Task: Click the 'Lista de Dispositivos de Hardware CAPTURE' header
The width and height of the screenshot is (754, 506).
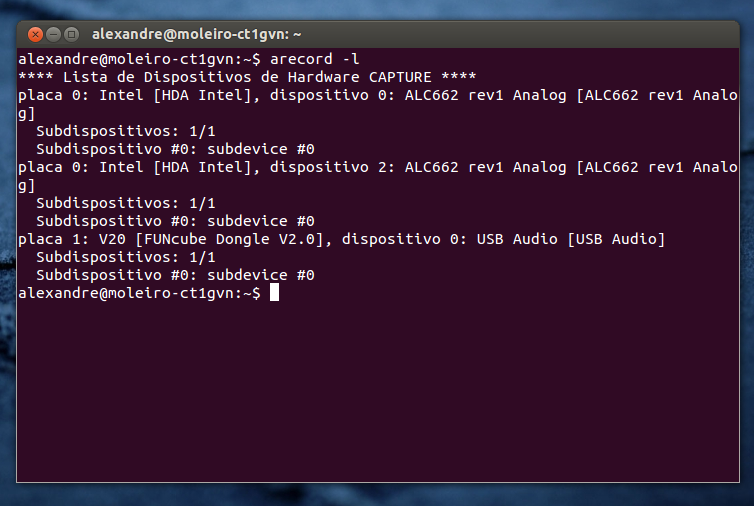Action: [x=247, y=77]
